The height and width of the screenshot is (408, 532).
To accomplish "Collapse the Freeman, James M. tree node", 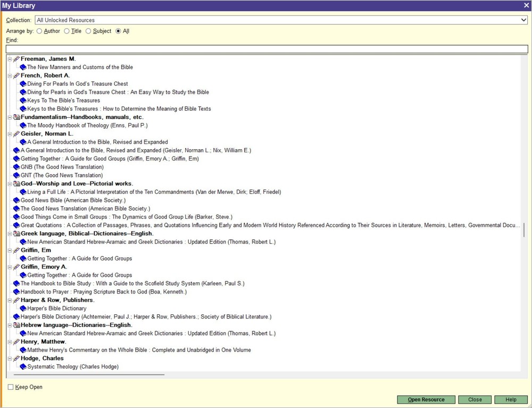I will pos(10,59).
